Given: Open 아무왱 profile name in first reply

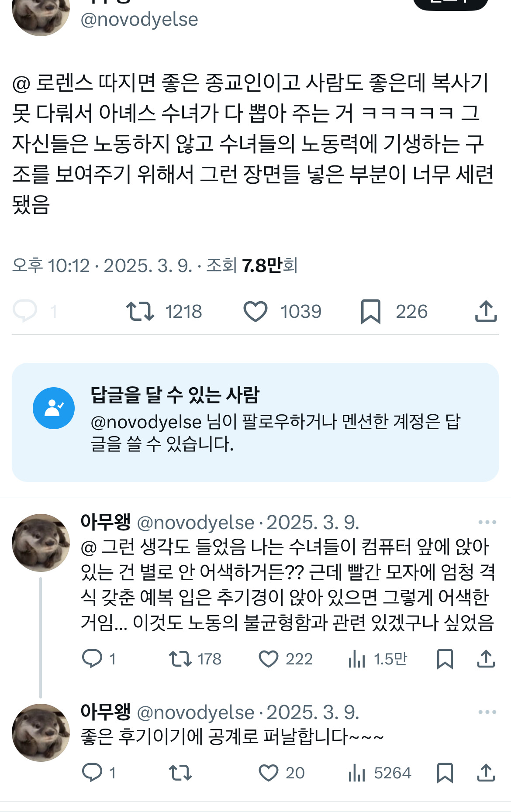Looking at the screenshot, I should point(106,522).
